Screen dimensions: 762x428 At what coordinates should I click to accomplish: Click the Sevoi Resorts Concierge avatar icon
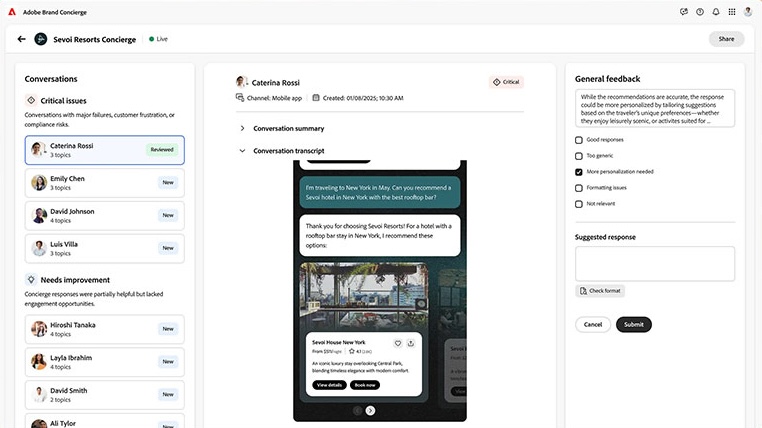click(x=41, y=39)
